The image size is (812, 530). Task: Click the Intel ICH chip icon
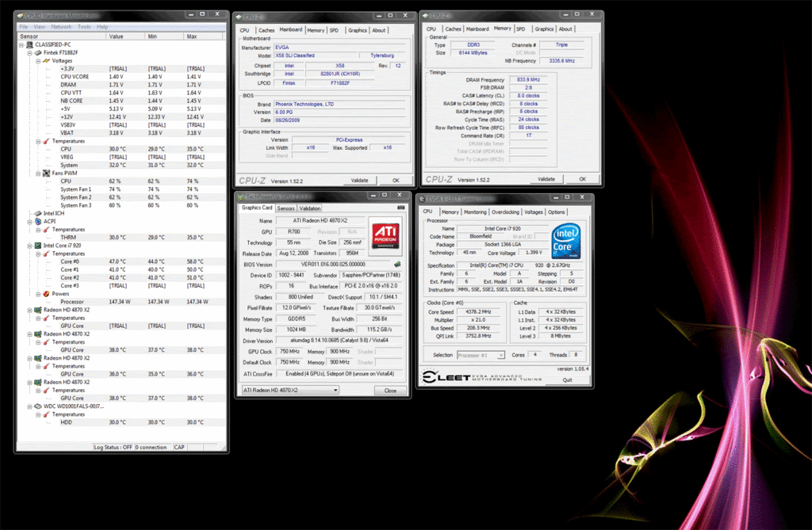(38, 213)
